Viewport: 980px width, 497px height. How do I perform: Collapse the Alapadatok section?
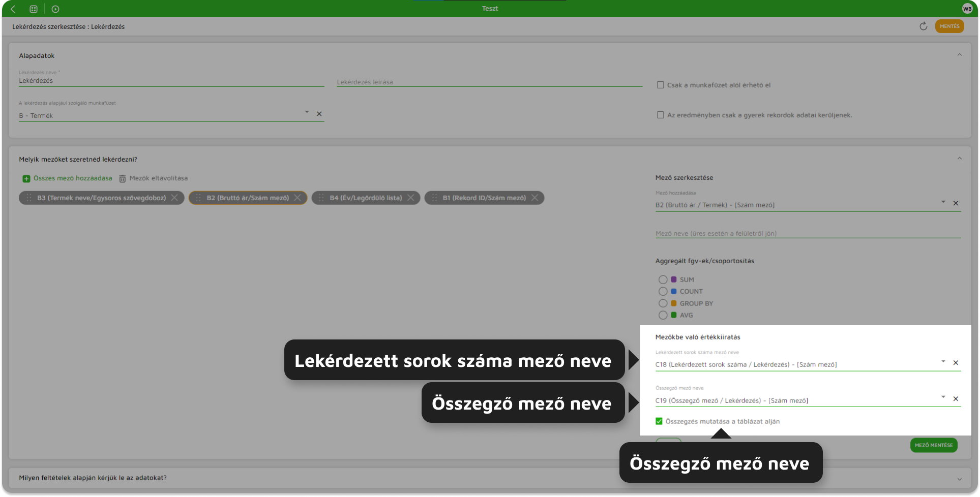pyautogui.click(x=960, y=55)
